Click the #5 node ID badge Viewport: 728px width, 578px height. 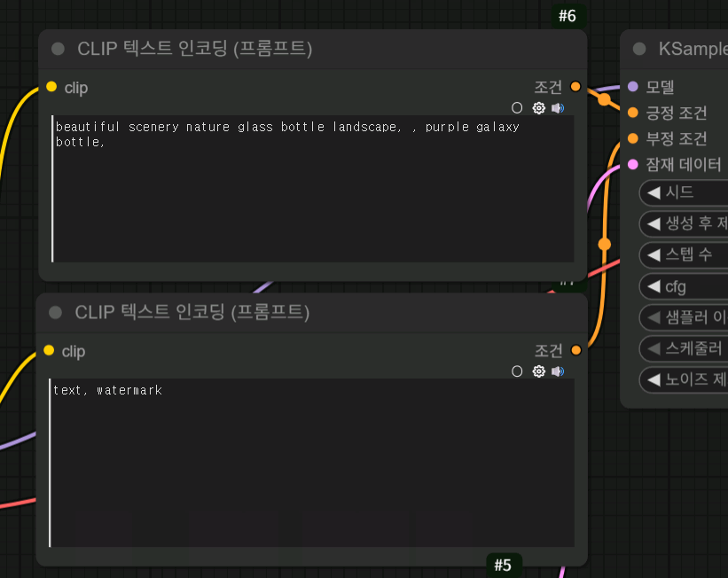(x=503, y=565)
